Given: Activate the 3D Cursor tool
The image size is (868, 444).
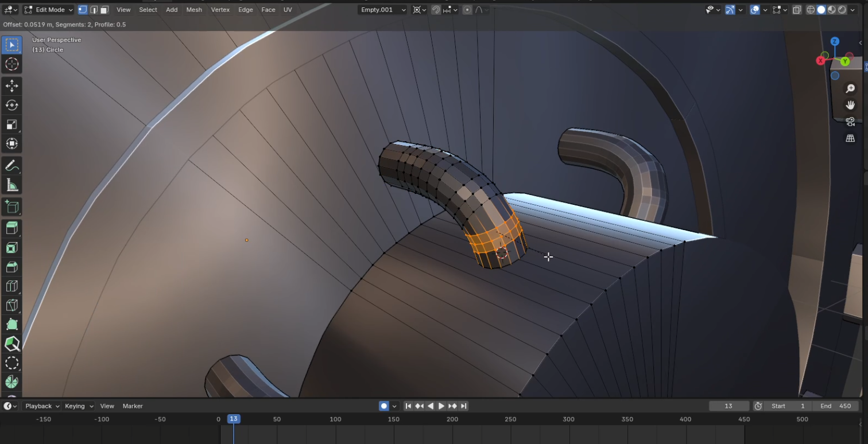Looking at the screenshot, I should click(x=11, y=64).
